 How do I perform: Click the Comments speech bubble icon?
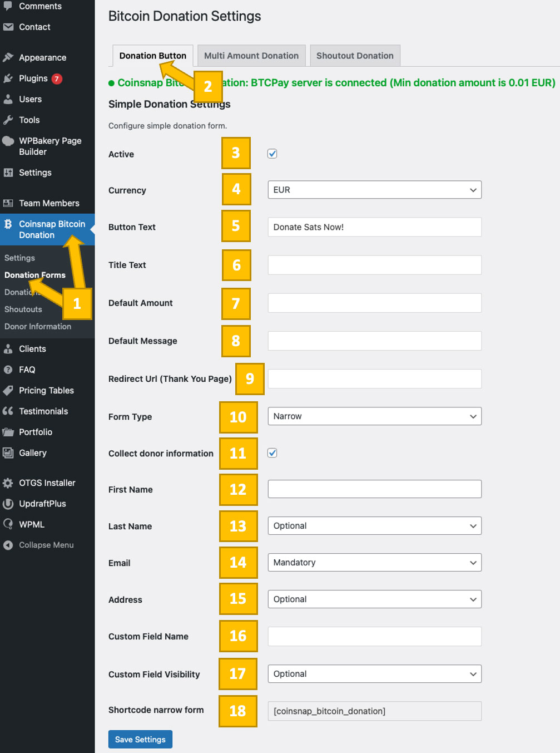coord(9,6)
